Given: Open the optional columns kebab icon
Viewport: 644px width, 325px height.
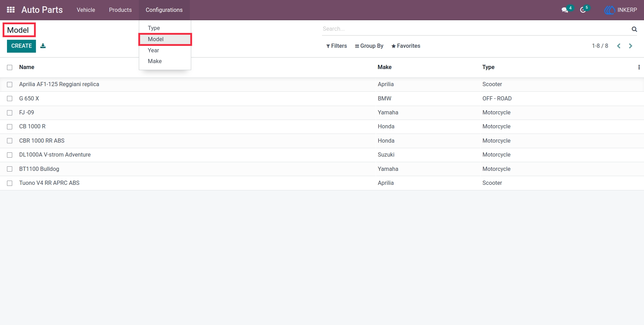Looking at the screenshot, I should 639,67.
